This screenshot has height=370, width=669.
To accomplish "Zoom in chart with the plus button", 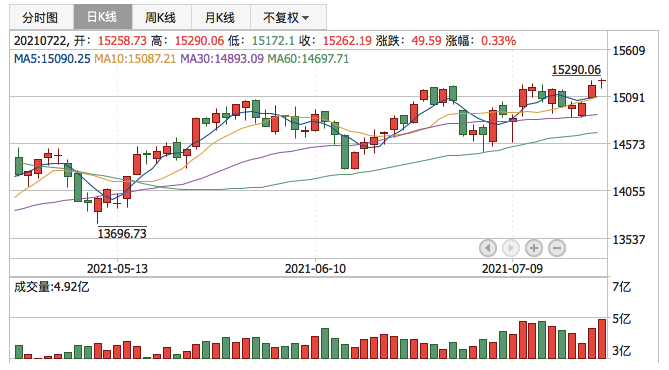I will 534,248.
